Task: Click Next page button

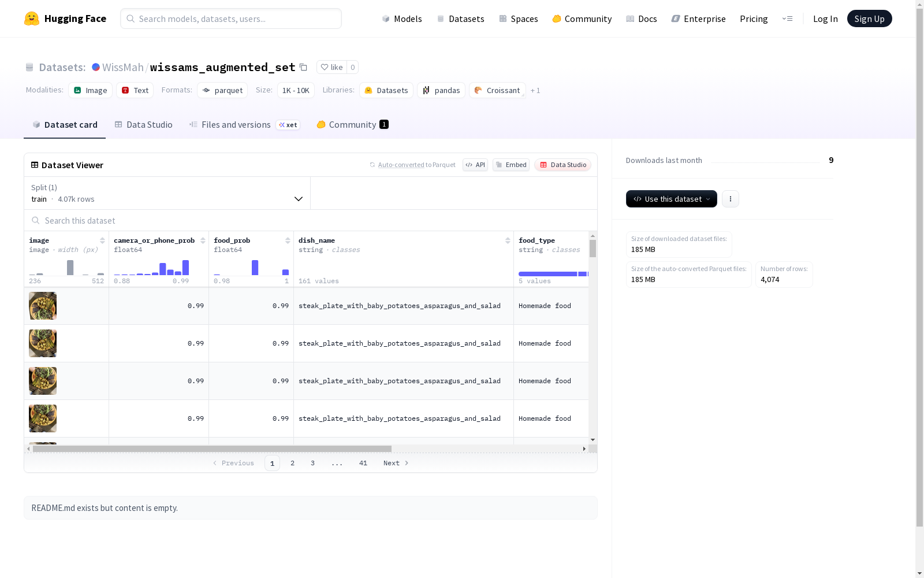Action: coord(396,463)
